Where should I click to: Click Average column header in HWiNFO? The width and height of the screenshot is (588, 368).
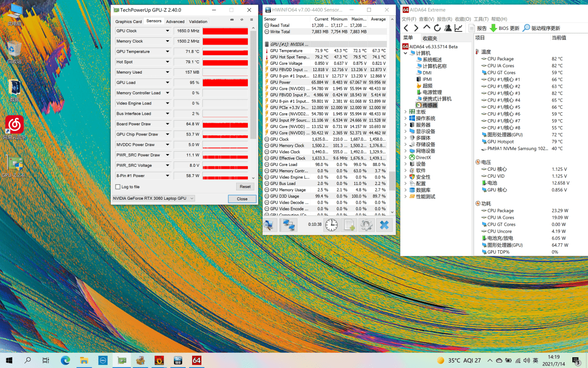point(378,19)
